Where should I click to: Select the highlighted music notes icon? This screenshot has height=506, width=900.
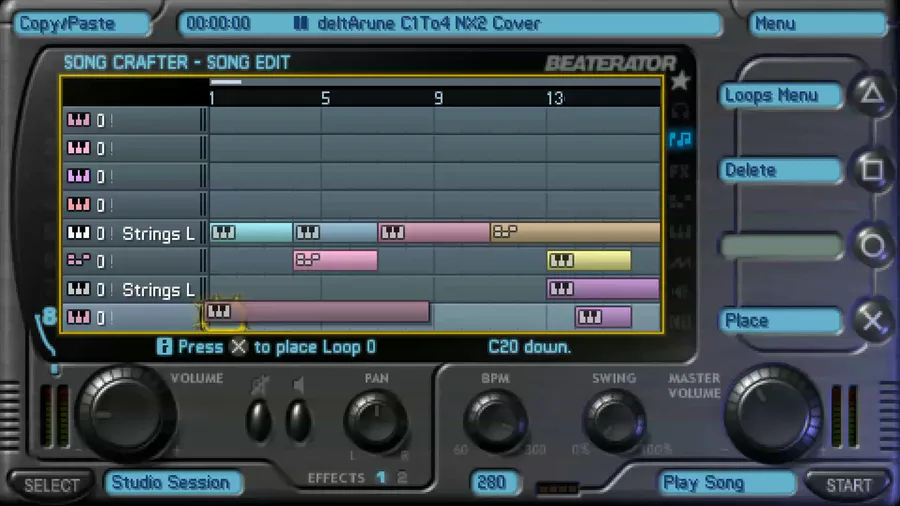[680, 139]
